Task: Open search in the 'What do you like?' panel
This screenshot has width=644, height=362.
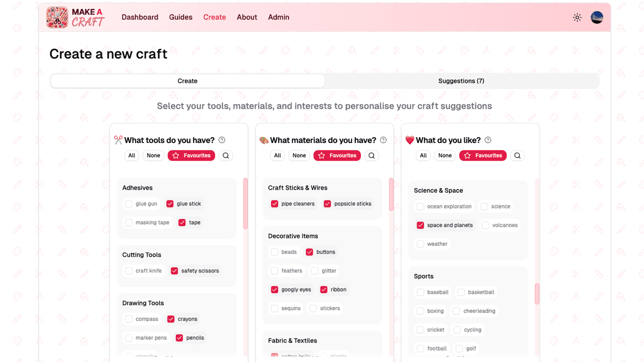Action: point(517,156)
